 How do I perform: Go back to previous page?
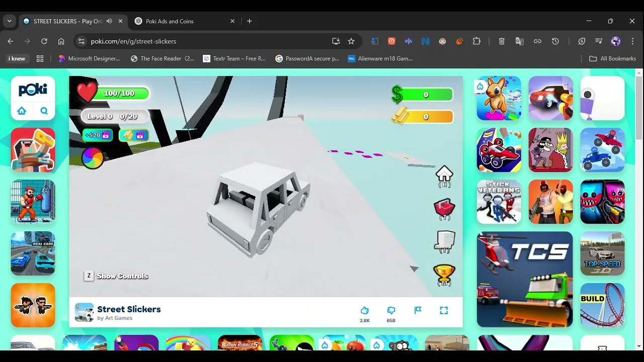click(11, 41)
